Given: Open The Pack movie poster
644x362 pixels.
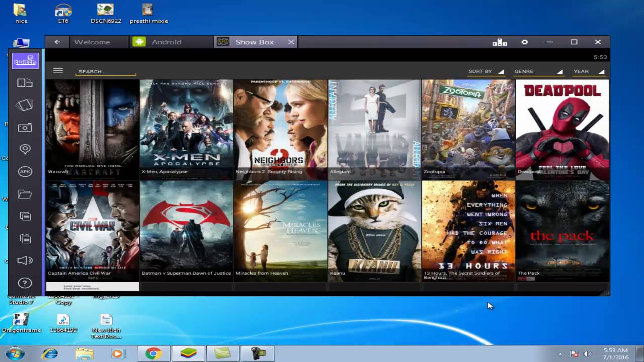Looking at the screenshot, I should pyautogui.click(x=562, y=231).
